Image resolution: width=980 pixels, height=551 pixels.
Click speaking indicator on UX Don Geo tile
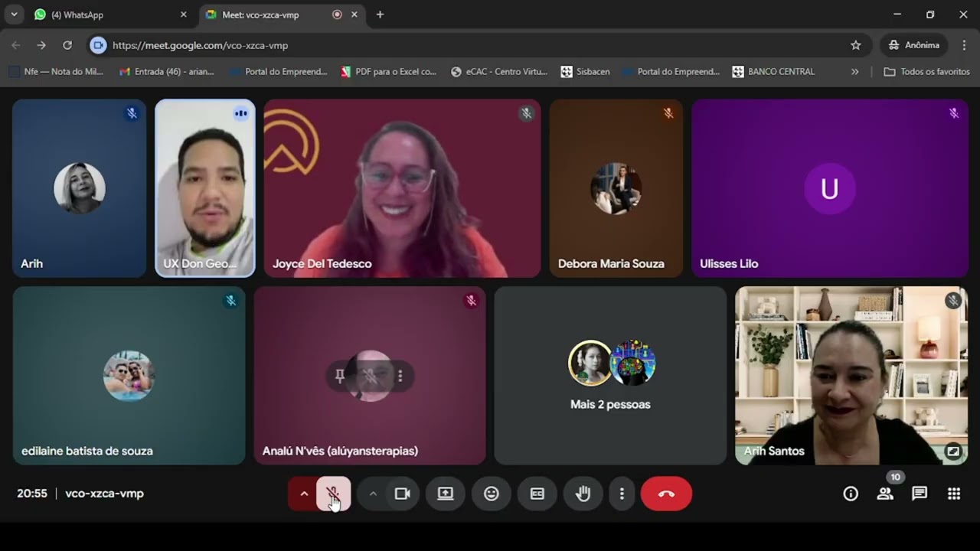click(241, 113)
